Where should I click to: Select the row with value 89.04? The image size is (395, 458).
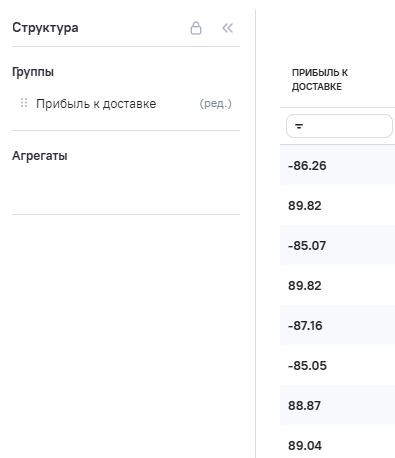(337, 445)
